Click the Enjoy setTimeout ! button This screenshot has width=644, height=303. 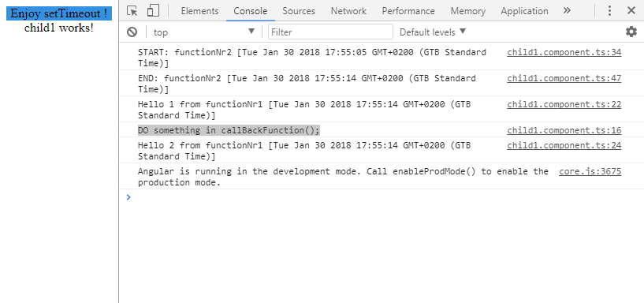click(x=59, y=13)
